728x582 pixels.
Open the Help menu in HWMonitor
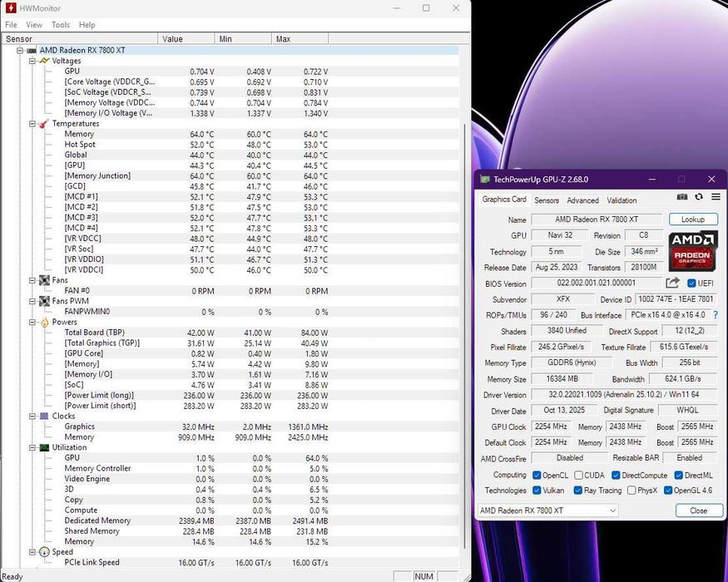(87, 25)
